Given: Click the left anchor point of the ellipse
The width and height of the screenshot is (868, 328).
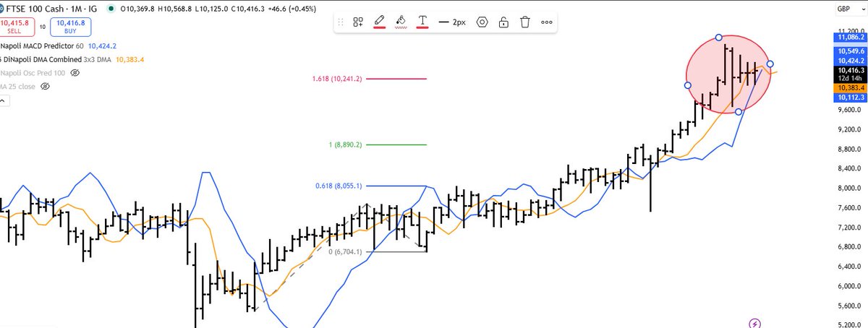Looking at the screenshot, I should pos(687,85).
